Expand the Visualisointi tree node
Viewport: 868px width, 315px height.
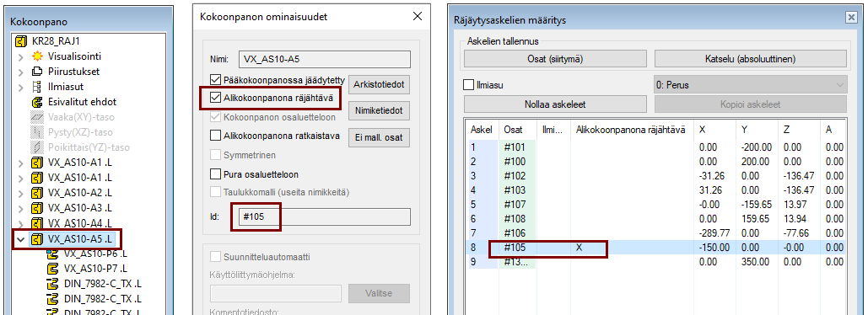21,57
